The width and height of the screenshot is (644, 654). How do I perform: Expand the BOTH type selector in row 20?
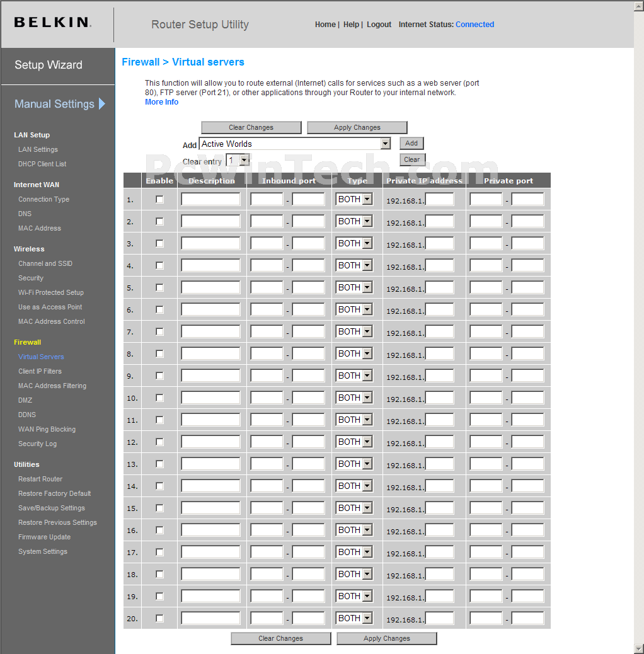pos(354,618)
